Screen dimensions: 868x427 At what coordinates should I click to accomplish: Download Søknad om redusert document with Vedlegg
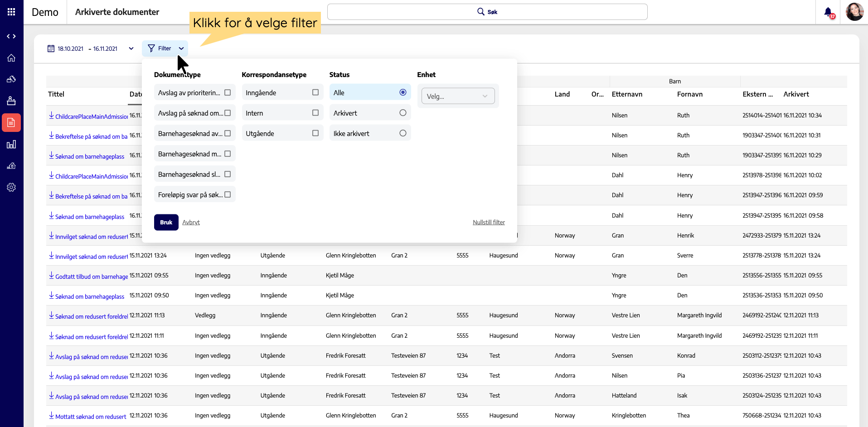51,315
